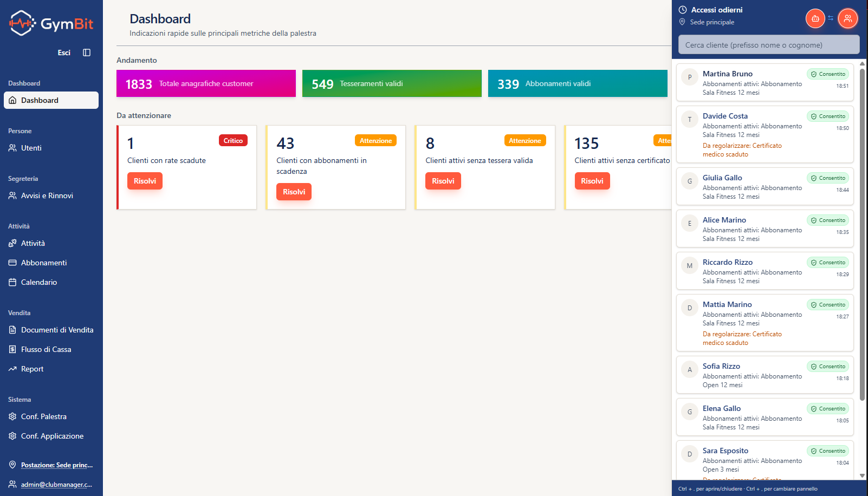Click the Attenzione badge on senza tessera card
Image resolution: width=868 pixels, height=496 pixels.
click(524, 140)
